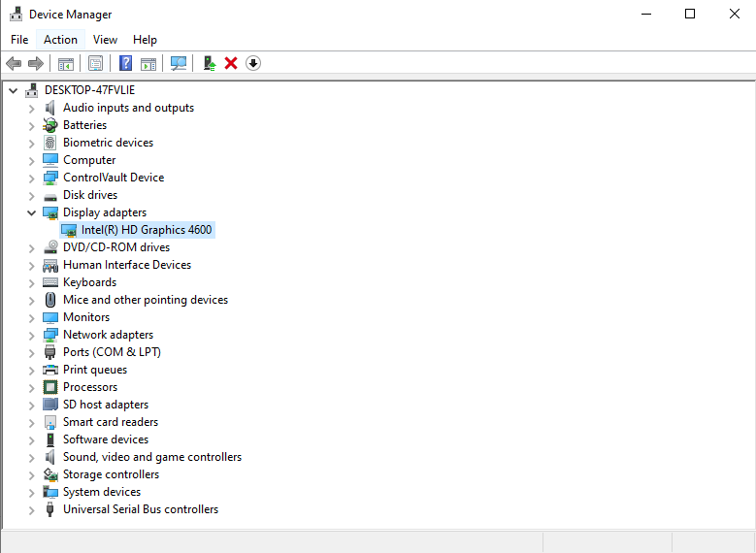Click the blue Help question mark icon
The width and height of the screenshot is (756, 553).
tap(125, 63)
